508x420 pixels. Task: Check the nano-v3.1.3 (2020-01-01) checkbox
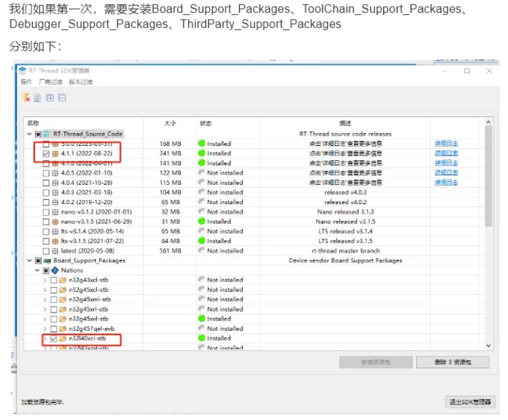(46, 212)
